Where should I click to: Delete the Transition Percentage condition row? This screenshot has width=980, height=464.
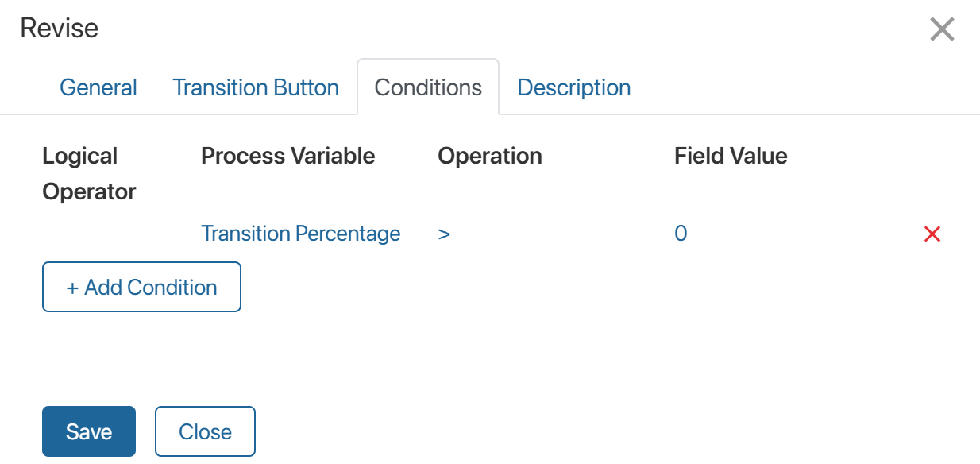932,234
